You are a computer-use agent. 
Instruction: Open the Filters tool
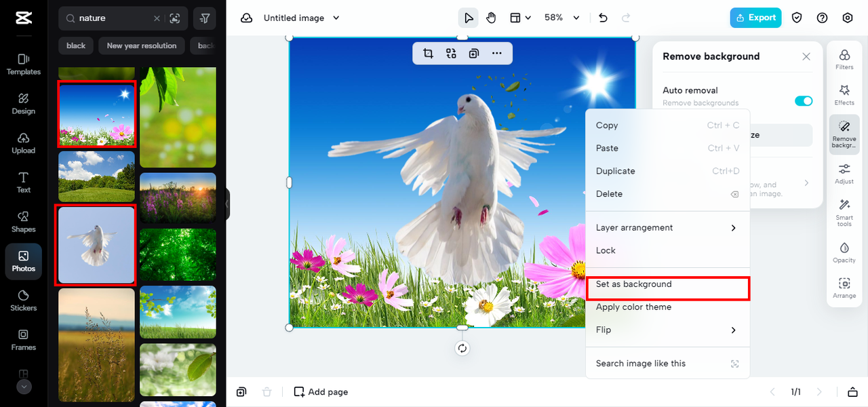point(844,60)
